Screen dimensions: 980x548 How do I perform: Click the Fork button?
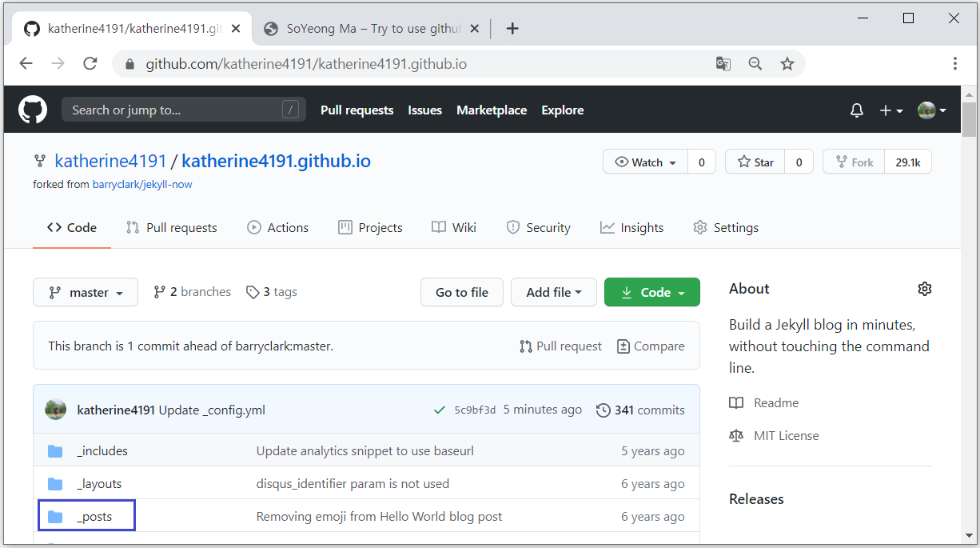854,162
